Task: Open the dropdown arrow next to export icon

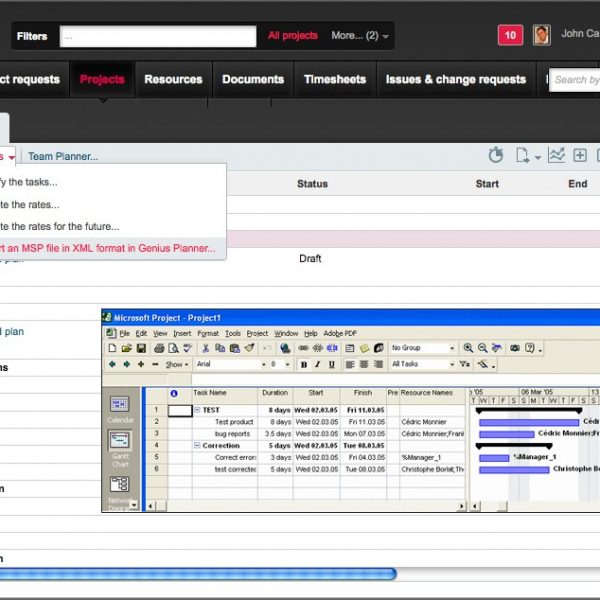Action: (x=538, y=157)
